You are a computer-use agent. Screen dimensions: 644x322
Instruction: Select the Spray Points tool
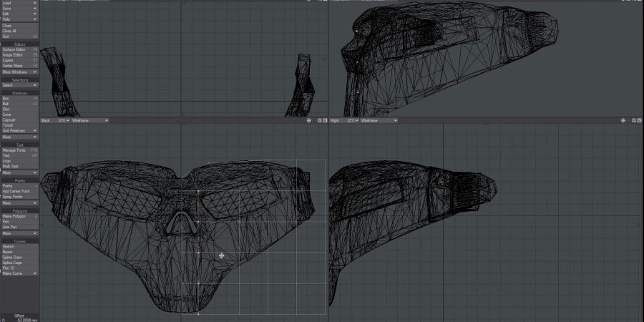19,197
